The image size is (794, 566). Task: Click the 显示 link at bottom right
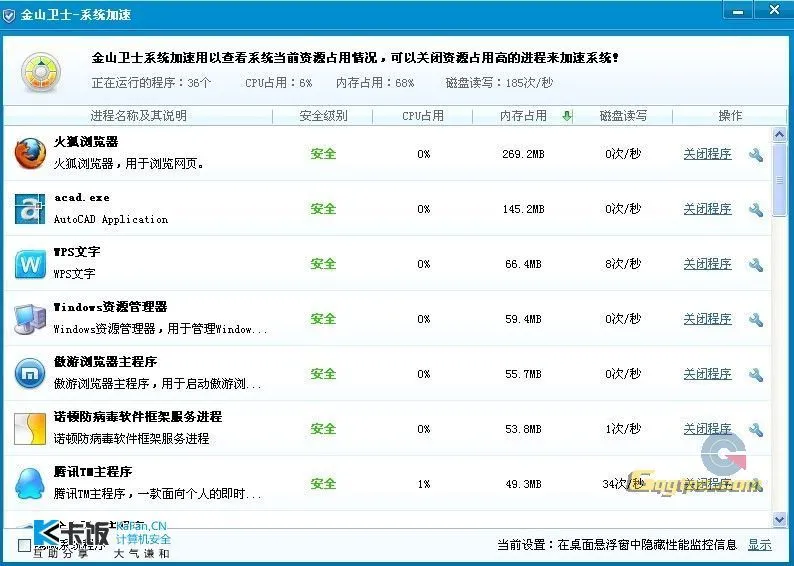coord(759,545)
